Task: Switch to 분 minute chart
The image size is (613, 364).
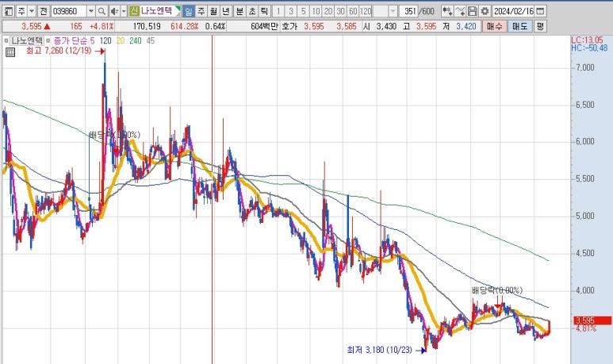Action: coord(239,11)
